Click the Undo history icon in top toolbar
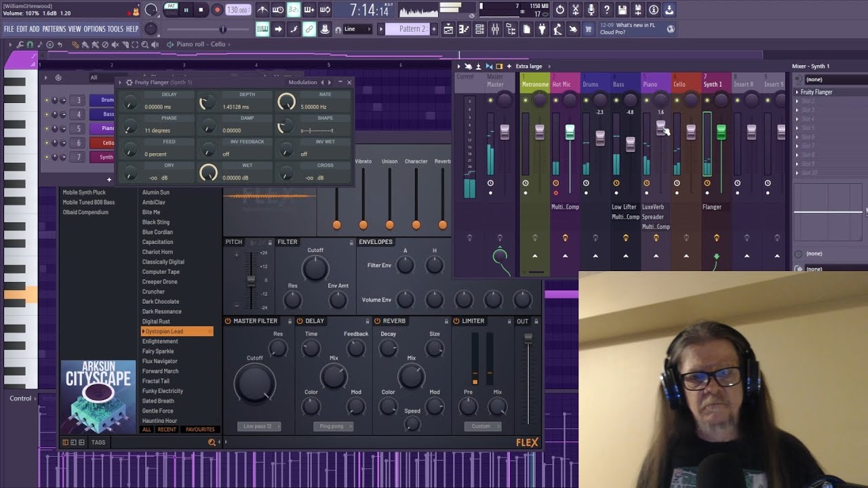868x488 pixels. click(x=560, y=10)
